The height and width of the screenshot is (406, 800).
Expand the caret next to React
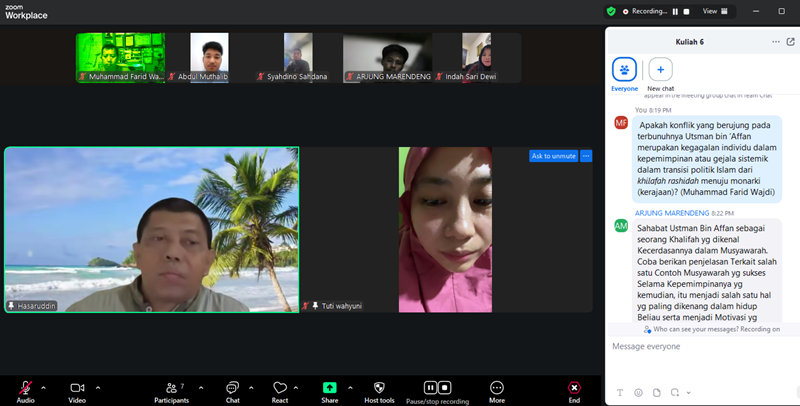click(x=296, y=388)
